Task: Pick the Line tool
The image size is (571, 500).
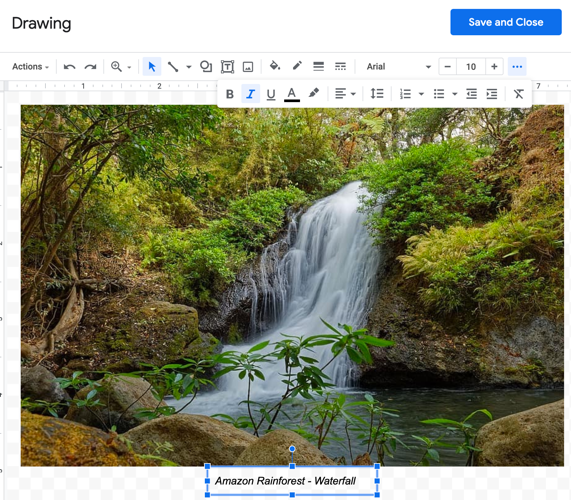Action: [173, 67]
